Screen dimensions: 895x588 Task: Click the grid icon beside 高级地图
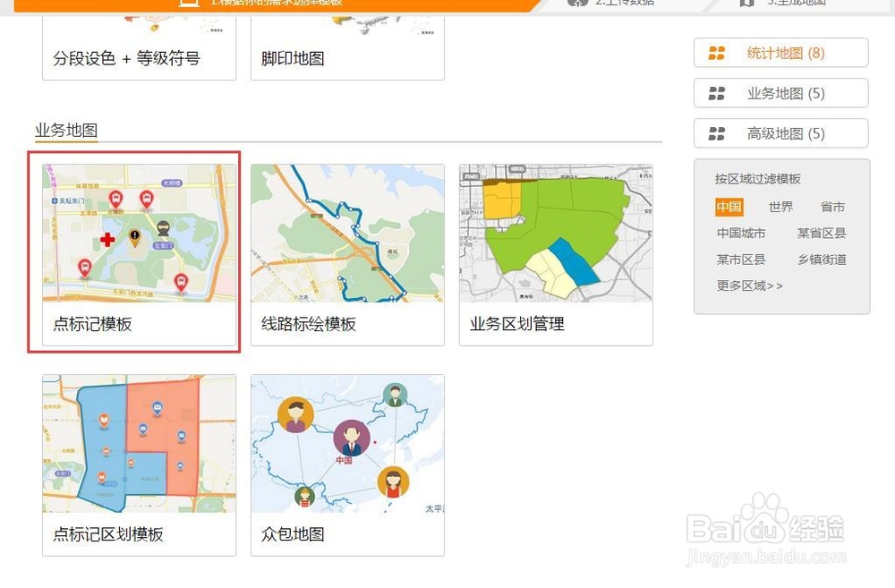click(716, 133)
